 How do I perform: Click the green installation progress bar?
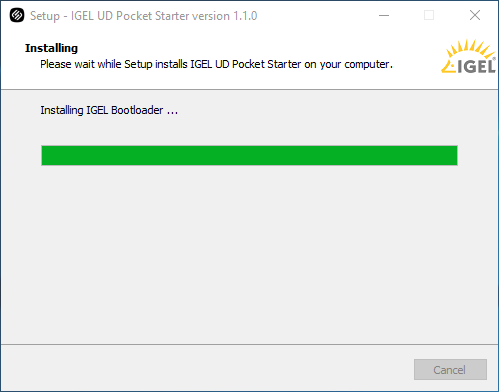(249, 155)
